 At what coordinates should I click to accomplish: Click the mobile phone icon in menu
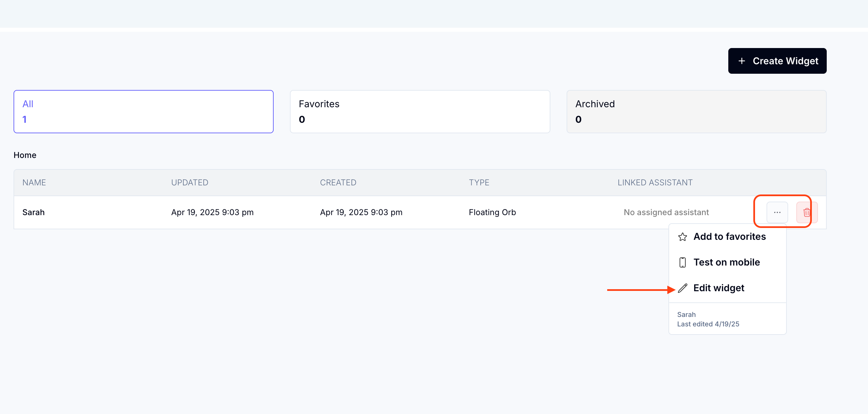tap(682, 262)
